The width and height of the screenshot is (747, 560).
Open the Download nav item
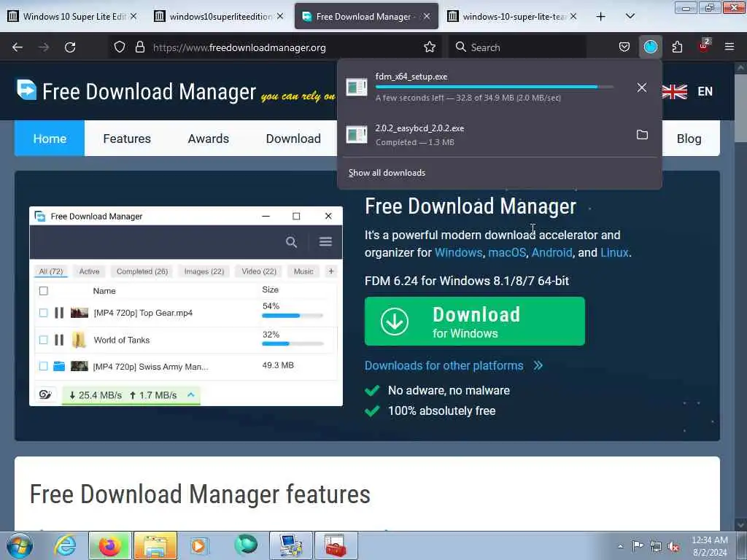(x=293, y=139)
